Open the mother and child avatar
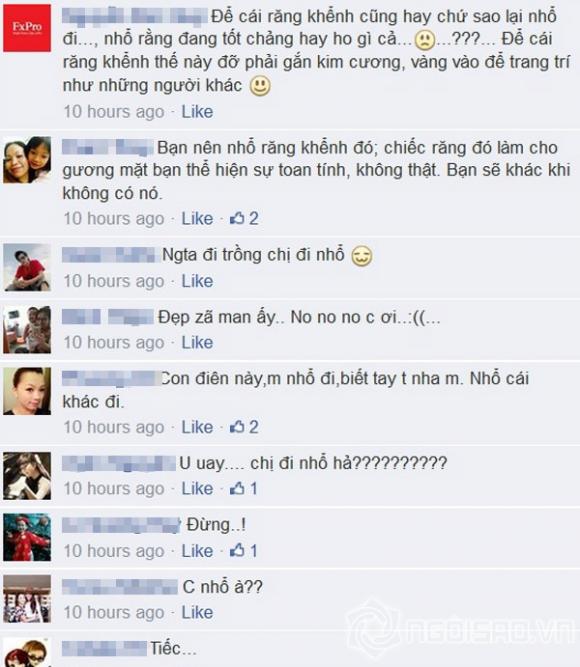The image size is (580, 667). (x=27, y=160)
